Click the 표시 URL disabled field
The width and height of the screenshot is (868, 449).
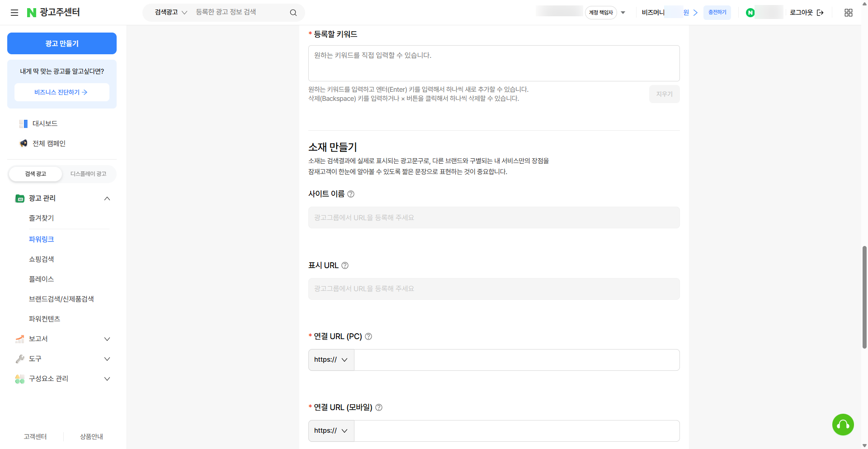pos(494,288)
